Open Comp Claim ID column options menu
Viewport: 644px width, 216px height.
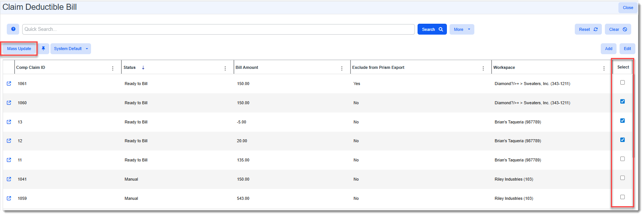point(112,68)
